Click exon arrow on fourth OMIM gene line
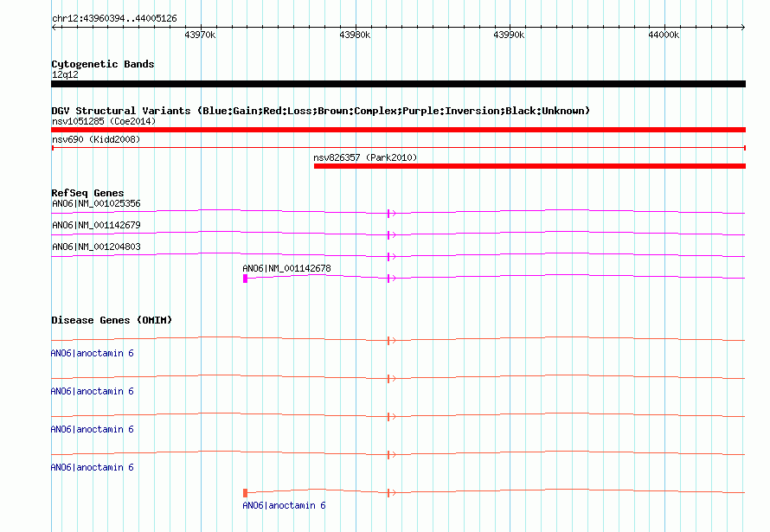The height and width of the screenshot is (532, 770). (x=391, y=454)
